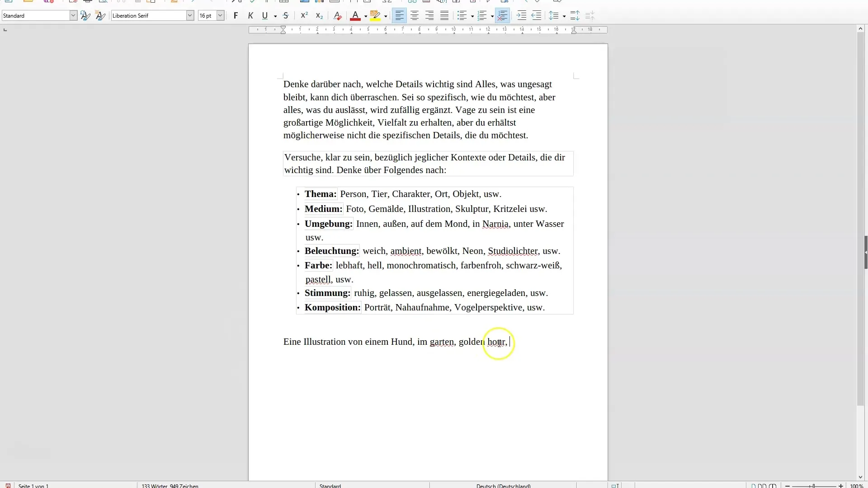Click on the word 'garten' in the text
This screenshot has height=488, width=868.
pos(442,342)
